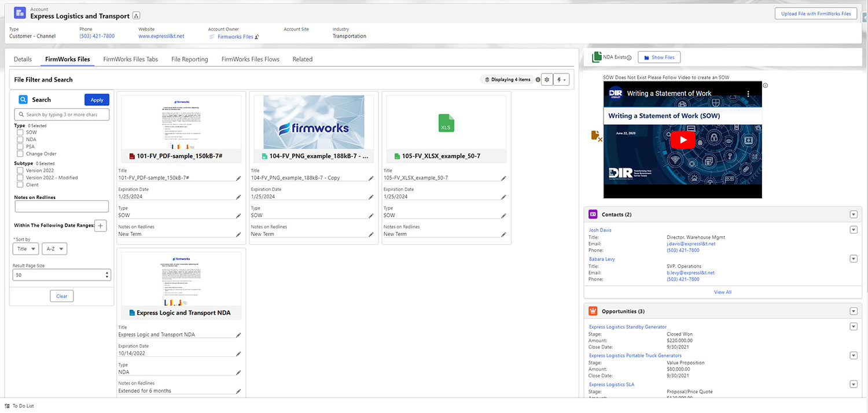The image size is (868, 413).
Task: Click pencil icon for Express Logic NDA type
Action: point(238,373)
